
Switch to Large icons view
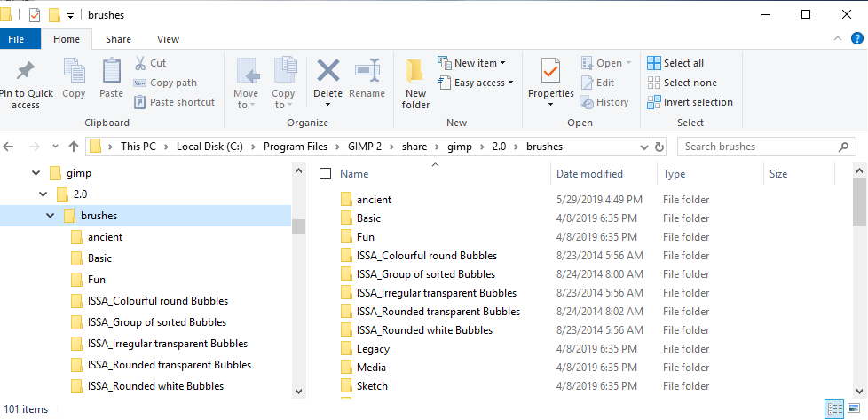click(854, 409)
